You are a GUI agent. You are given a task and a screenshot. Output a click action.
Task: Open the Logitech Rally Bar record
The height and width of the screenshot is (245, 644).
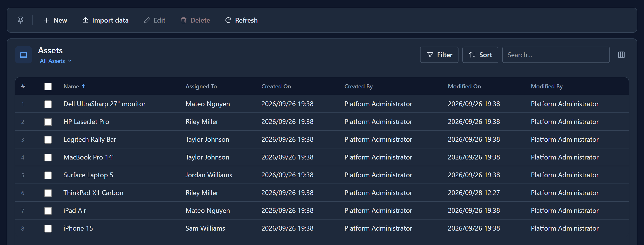tap(89, 139)
